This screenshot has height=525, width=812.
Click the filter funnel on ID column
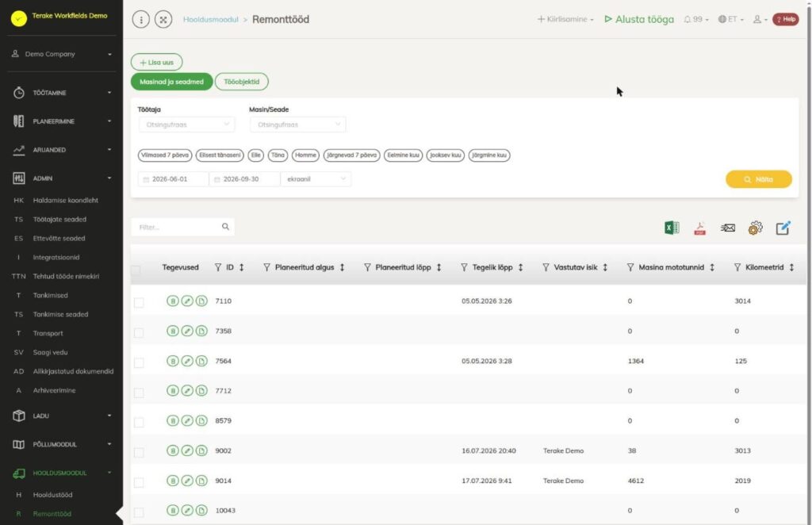click(218, 267)
